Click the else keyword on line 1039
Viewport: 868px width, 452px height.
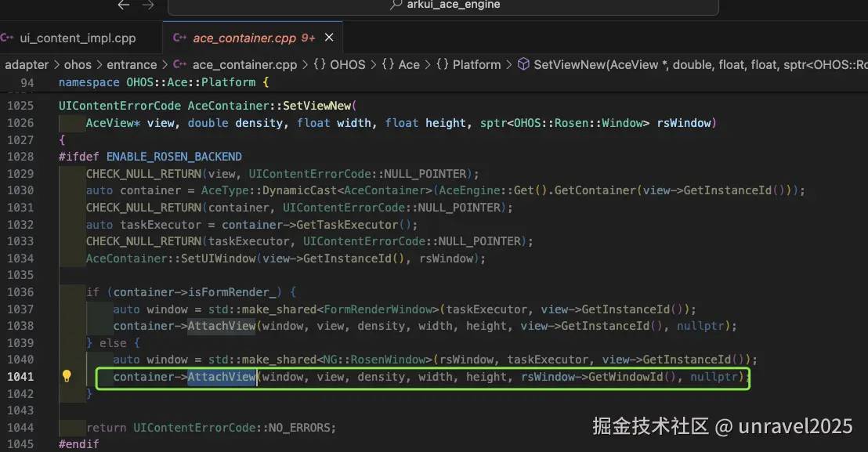click(x=113, y=343)
